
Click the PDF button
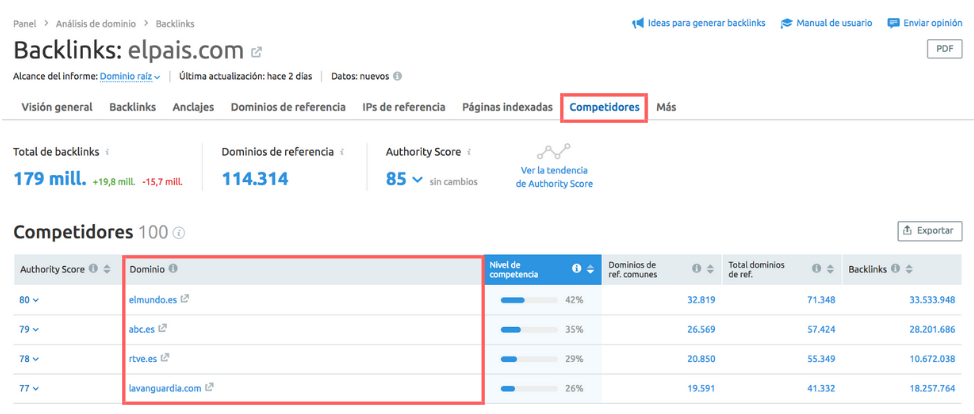[x=944, y=49]
